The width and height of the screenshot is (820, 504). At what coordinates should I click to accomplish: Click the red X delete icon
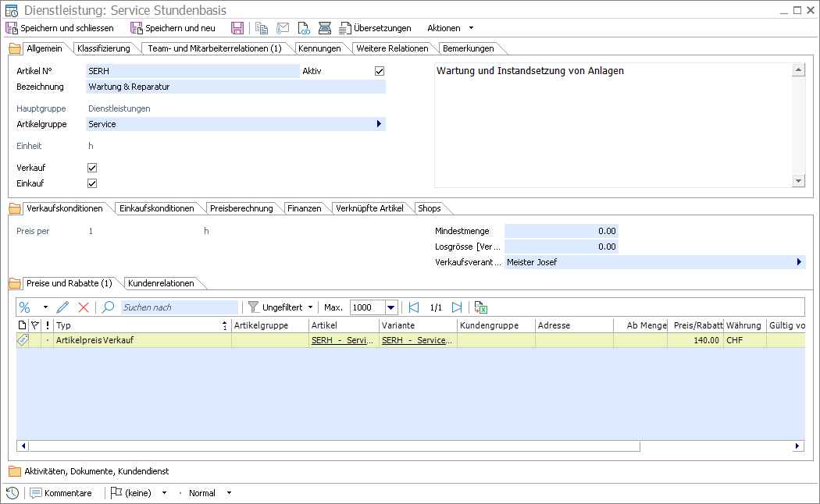point(84,307)
